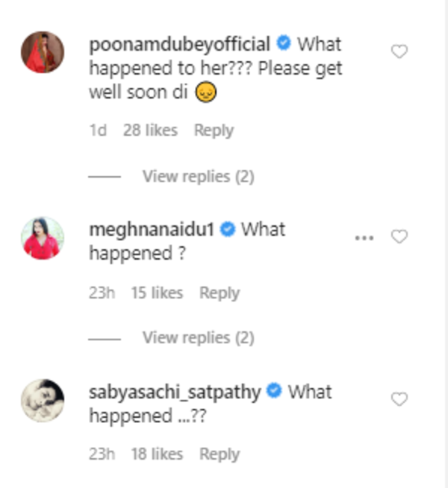View the 18 likes on sabyasachi_satpathy's comment
This screenshot has height=488, width=448.
point(156,454)
